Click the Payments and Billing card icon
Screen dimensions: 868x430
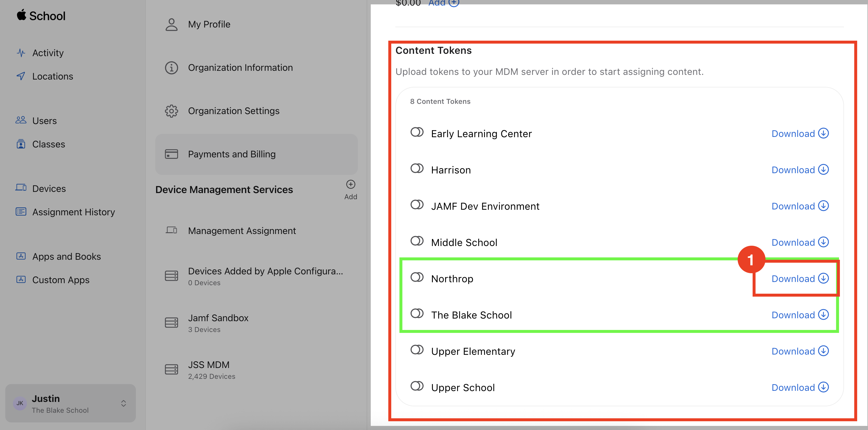click(x=172, y=154)
